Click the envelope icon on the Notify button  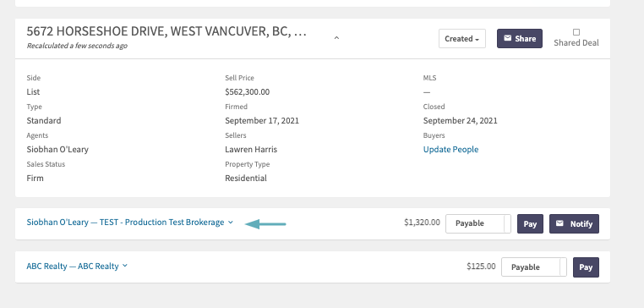tap(559, 223)
